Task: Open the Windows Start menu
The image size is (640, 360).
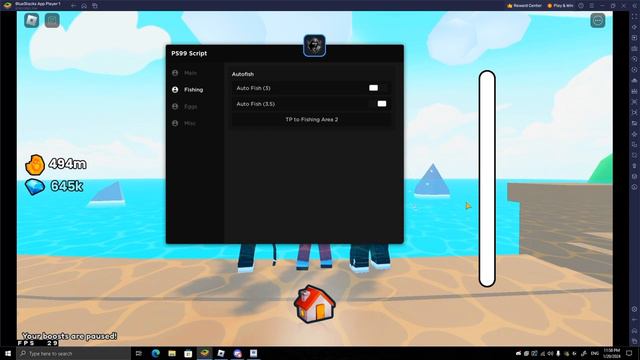Action: (8, 353)
